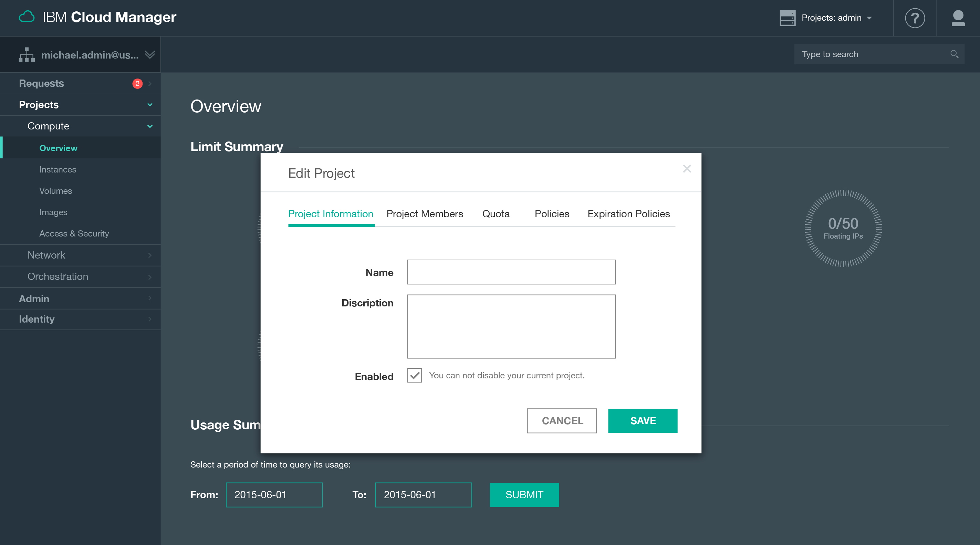Click the To date field
The width and height of the screenshot is (980, 545).
point(424,495)
